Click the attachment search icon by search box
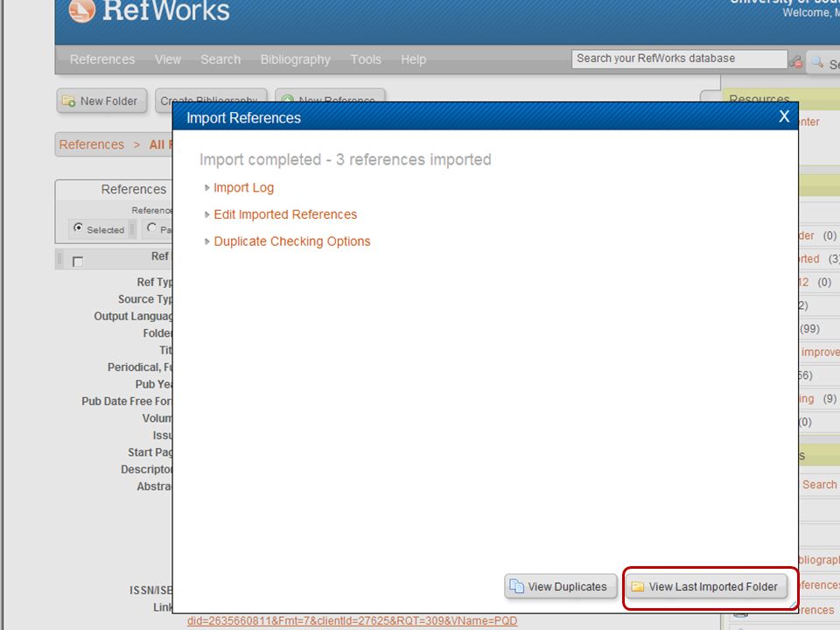This screenshot has width=840, height=630. coord(796,61)
